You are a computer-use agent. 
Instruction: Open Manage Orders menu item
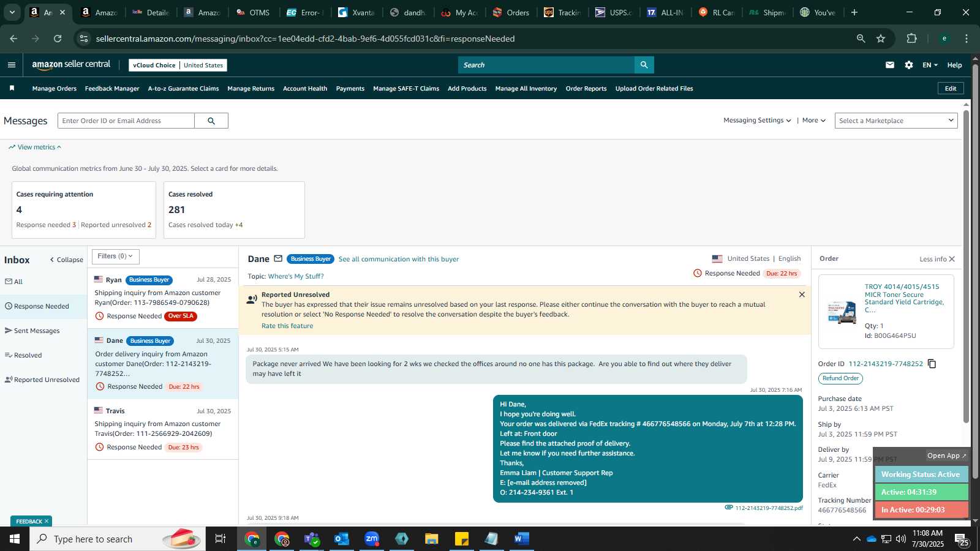[55, 89]
